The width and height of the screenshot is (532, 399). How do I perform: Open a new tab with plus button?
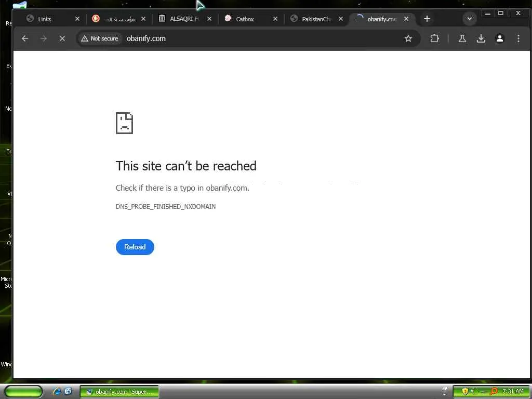(x=427, y=19)
